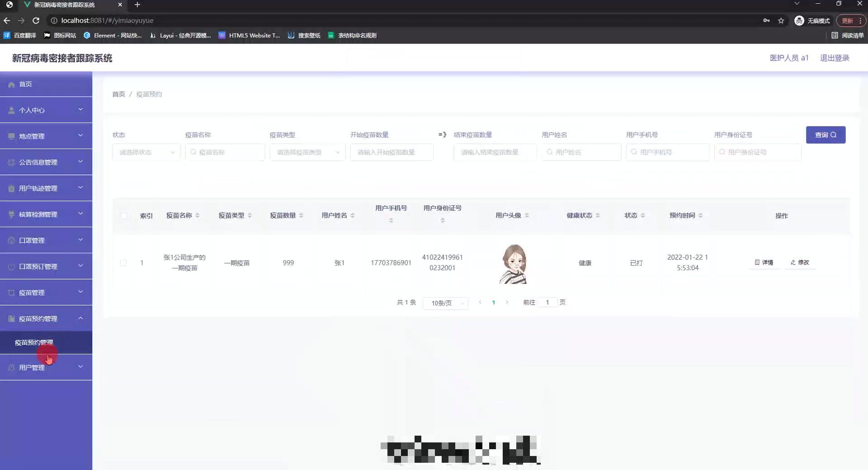Screen dimensions: 868x470
Task: Check the checkbox on 张1's record row
Action: (x=123, y=263)
